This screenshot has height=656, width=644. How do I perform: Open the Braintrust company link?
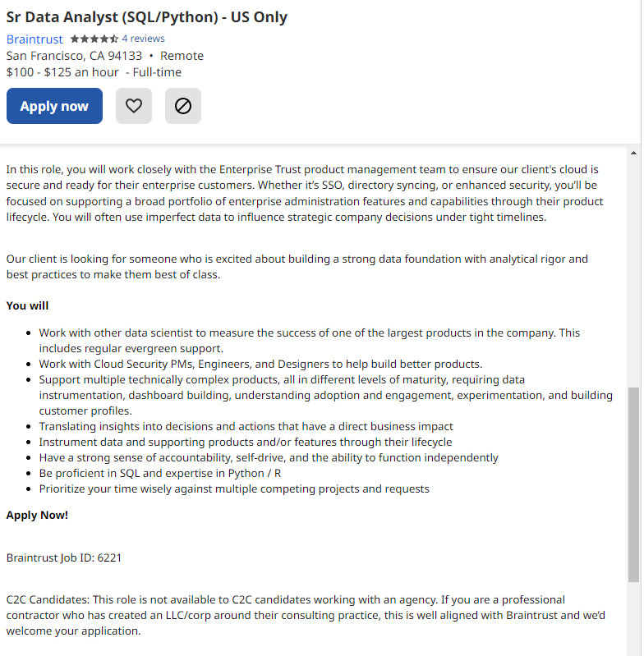[x=34, y=39]
